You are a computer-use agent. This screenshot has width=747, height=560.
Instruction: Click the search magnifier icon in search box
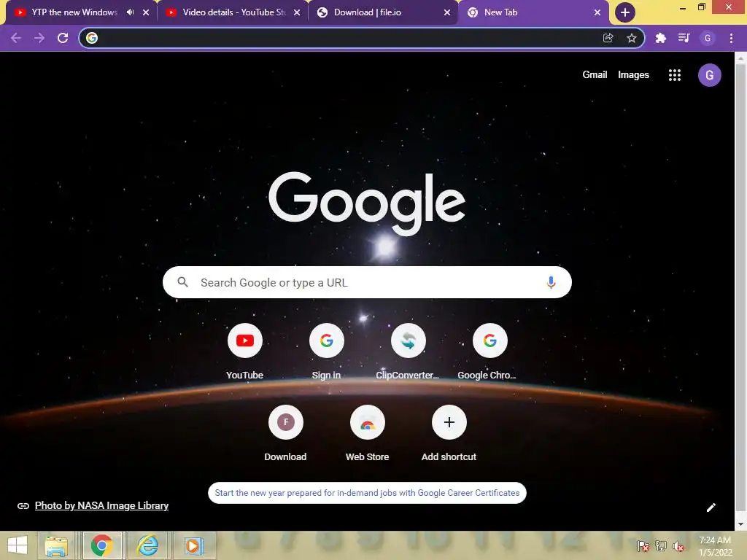click(x=182, y=282)
